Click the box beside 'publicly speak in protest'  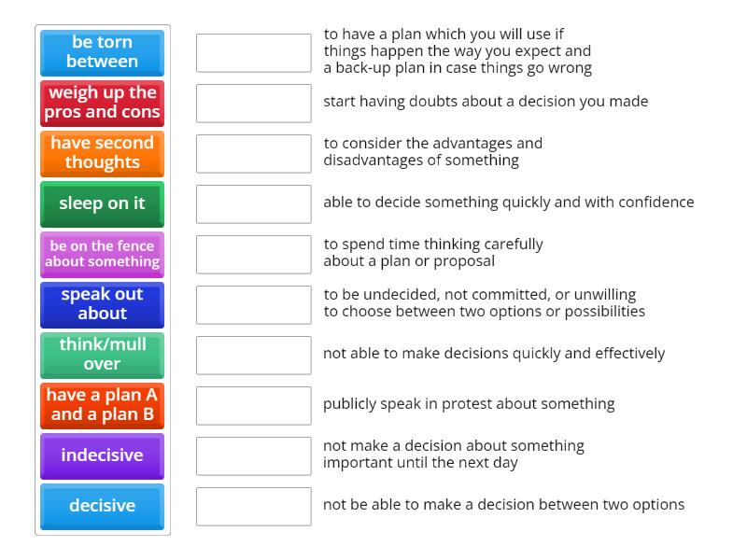click(x=254, y=405)
